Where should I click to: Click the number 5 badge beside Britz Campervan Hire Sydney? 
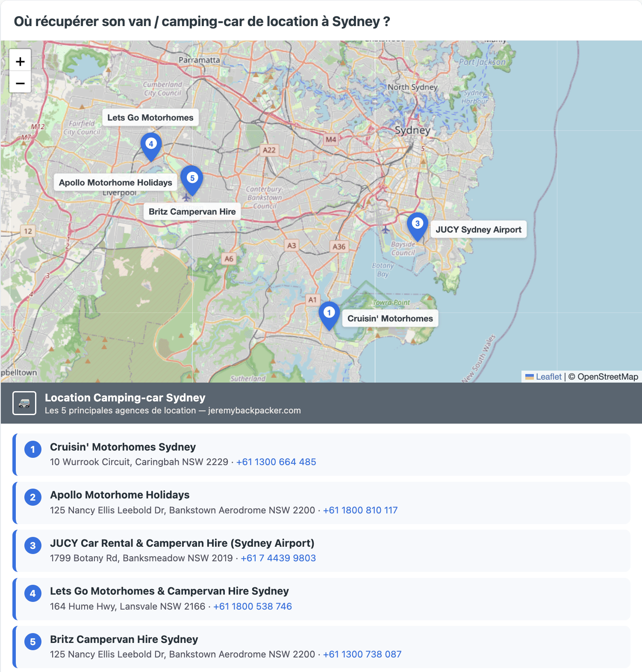(33, 642)
